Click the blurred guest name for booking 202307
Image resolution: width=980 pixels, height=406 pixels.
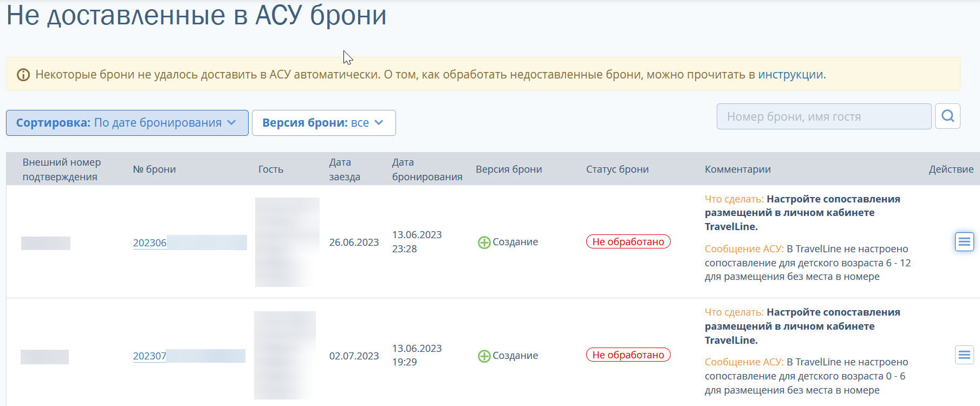pyautogui.click(x=285, y=355)
